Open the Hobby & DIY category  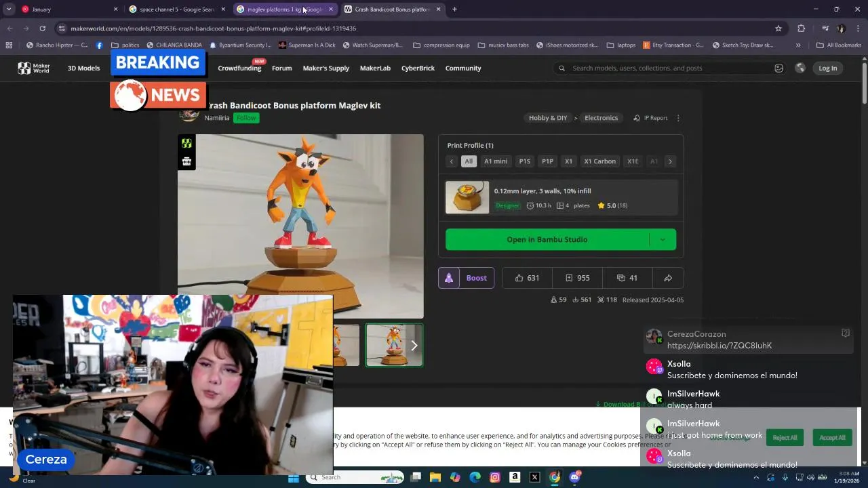pos(548,118)
